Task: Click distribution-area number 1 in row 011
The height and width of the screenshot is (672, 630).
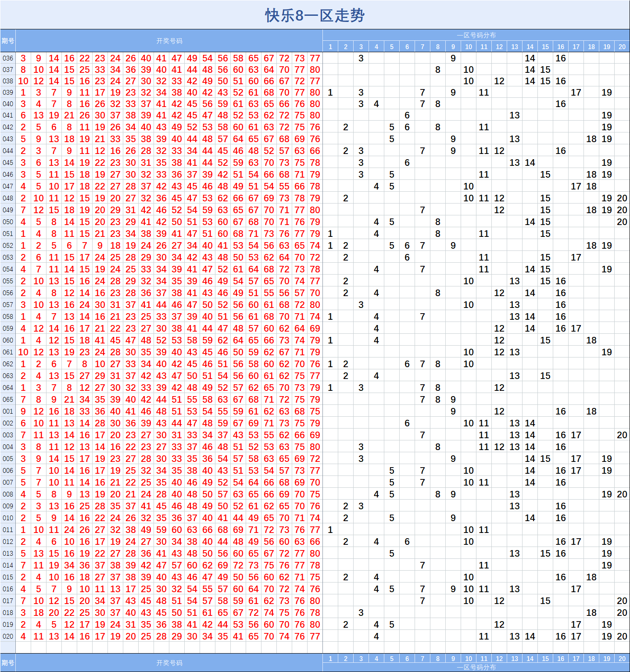Action: [330, 530]
